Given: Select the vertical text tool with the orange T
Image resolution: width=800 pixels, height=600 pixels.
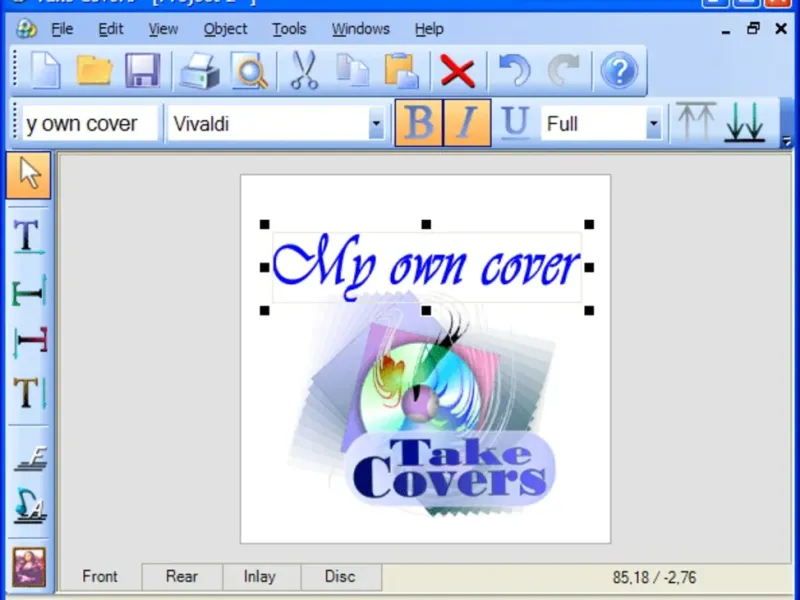Looking at the screenshot, I should click(x=29, y=393).
